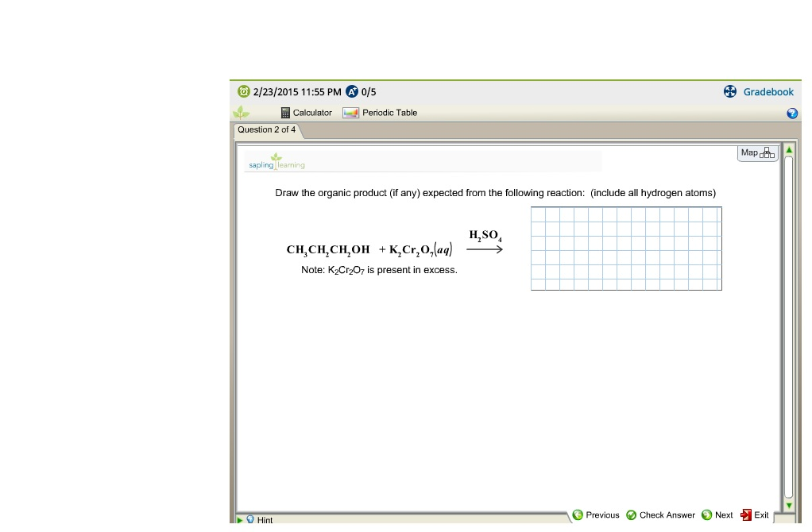812x532 pixels.
Task: Click the Gradebook compass icon
Action: click(x=729, y=91)
